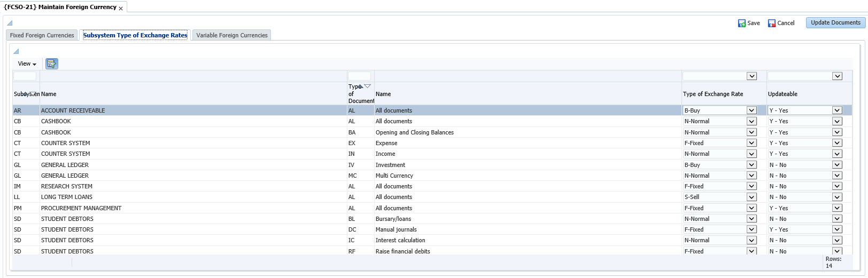Open Variable Foreign Currencies tab
This screenshot has width=868, height=278.
pos(232,35)
